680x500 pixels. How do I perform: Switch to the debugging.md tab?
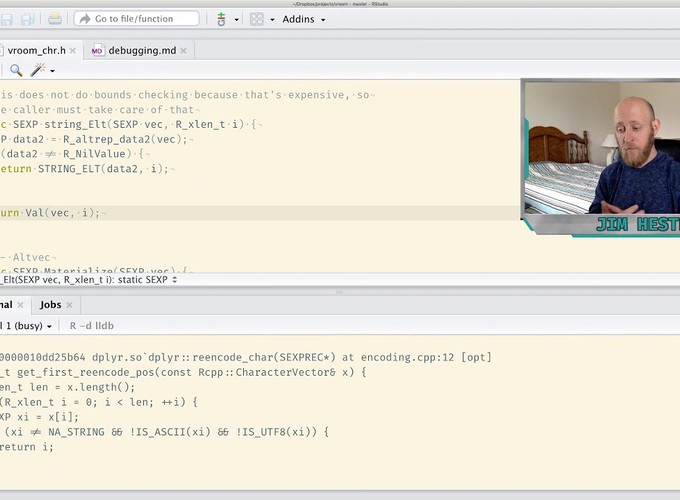(x=142, y=50)
